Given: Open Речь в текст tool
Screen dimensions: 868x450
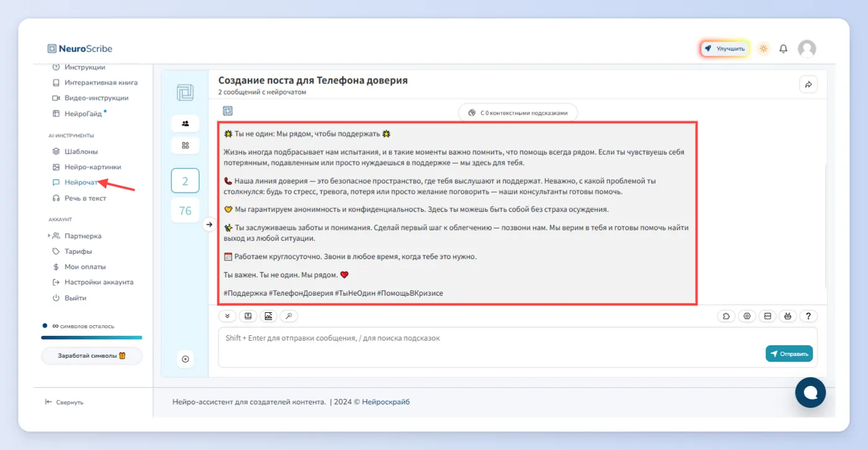Looking at the screenshot, I should [79, 199].
